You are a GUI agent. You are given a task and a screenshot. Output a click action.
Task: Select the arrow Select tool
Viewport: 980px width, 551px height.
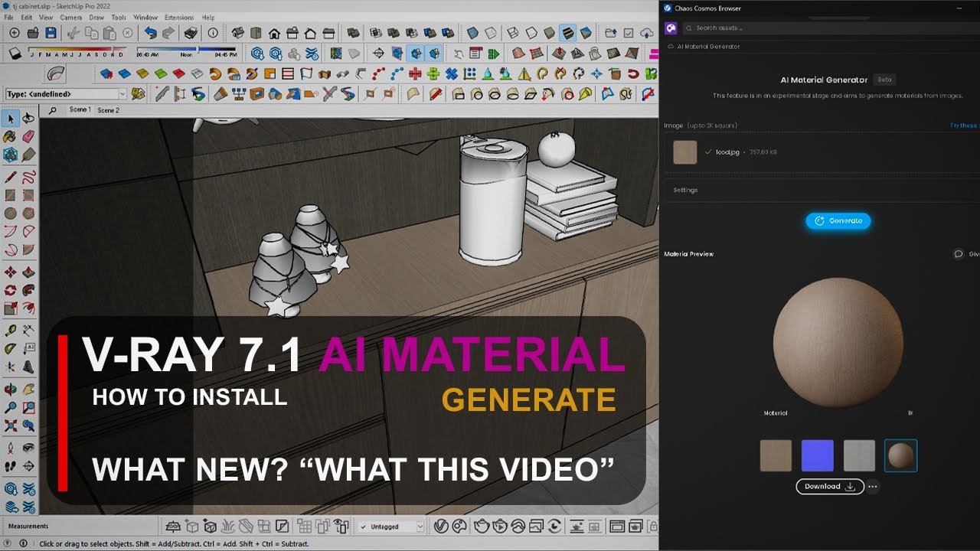click(11, 119)
